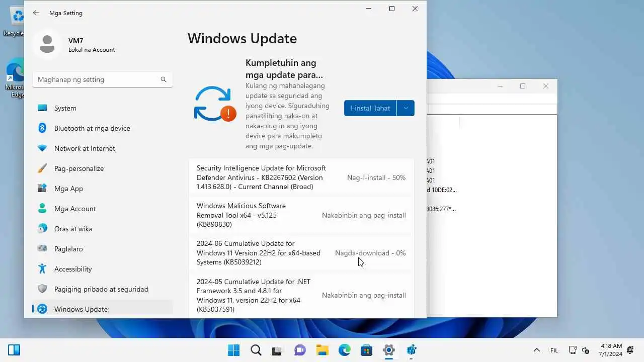Select Security Intelligence Update KB2267602 entry
The height and width of the screenshot is (362, 644).
[x=301, y=177]
